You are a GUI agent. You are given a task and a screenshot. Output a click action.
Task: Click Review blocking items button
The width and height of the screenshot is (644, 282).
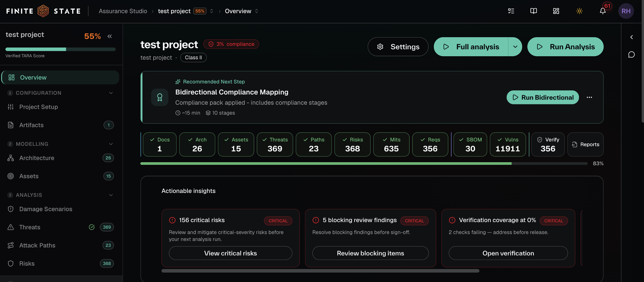(x=370, y=253)
